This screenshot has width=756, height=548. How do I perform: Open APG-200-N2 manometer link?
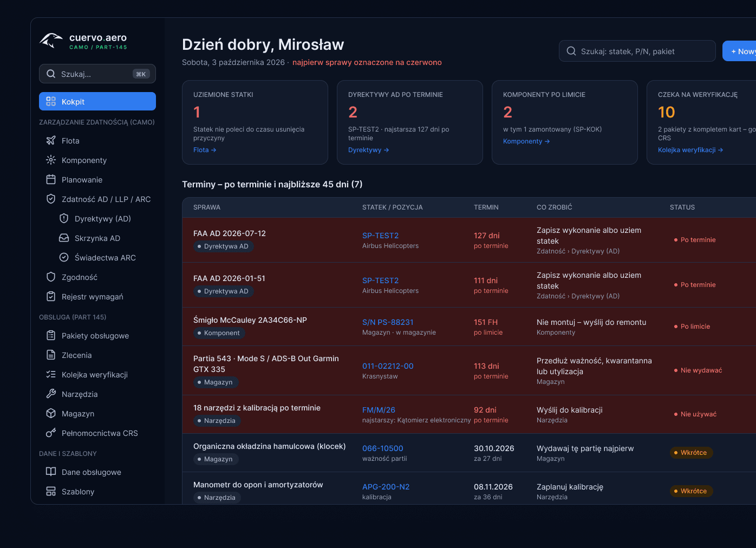click(386, 487)
